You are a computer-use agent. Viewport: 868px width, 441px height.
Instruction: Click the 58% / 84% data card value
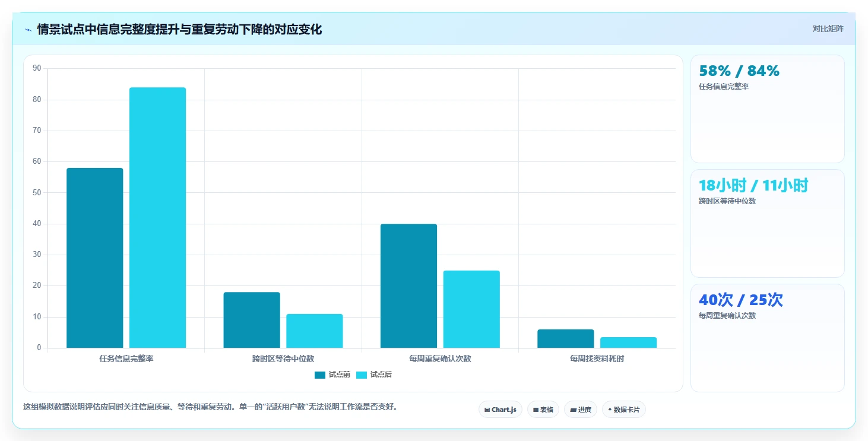point(739,71)
